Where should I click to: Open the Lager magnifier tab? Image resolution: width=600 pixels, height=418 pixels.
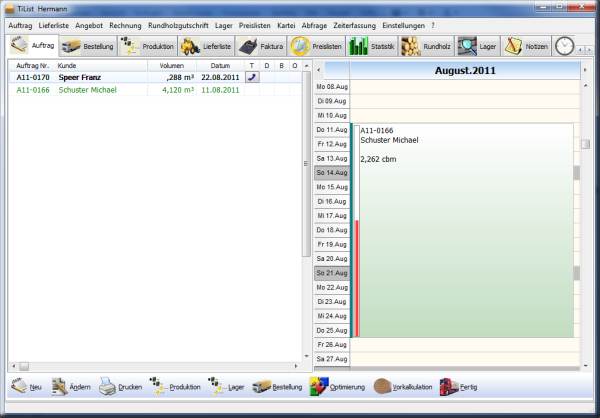point(478,46)
